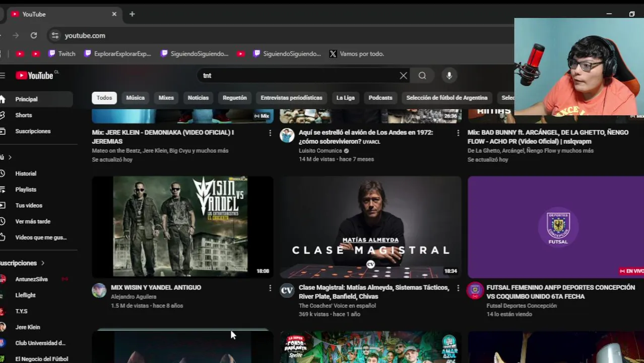Select the Reguetón filter chip
Screen dimensions: 644x363
[235, 98]
